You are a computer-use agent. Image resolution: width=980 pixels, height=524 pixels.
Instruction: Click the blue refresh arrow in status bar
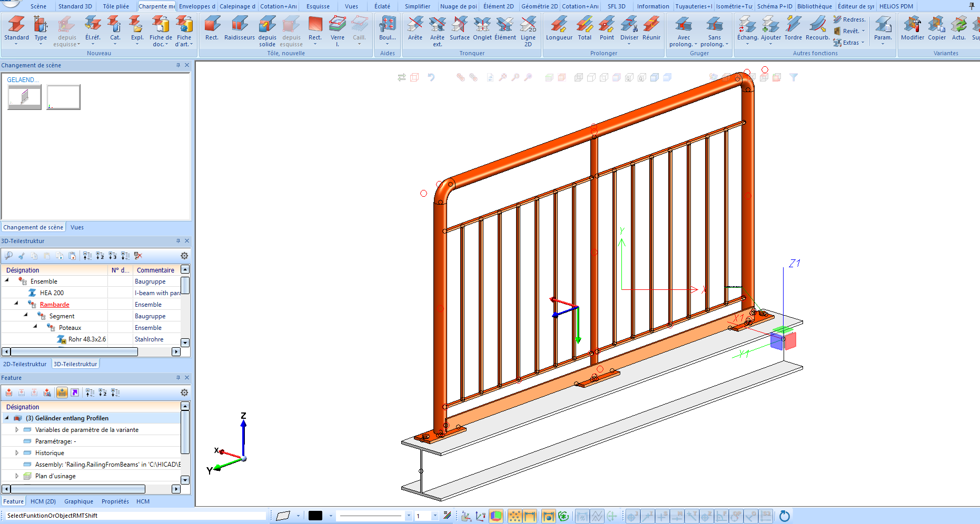[x=784, y=516]
